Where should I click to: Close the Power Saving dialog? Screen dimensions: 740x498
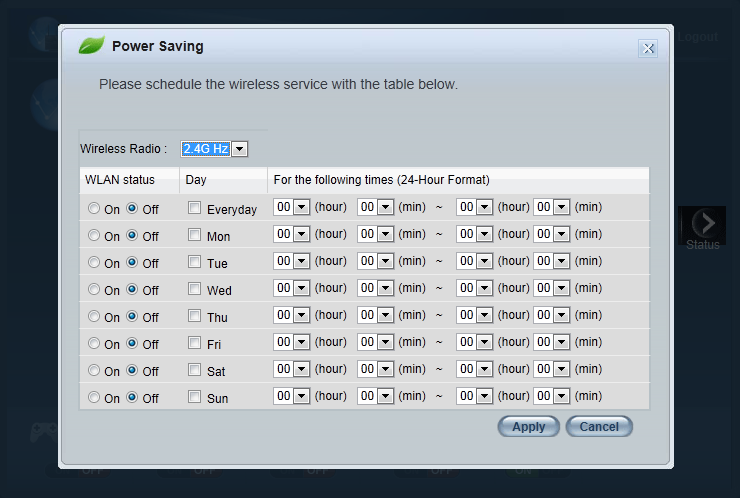pos(648,48)
